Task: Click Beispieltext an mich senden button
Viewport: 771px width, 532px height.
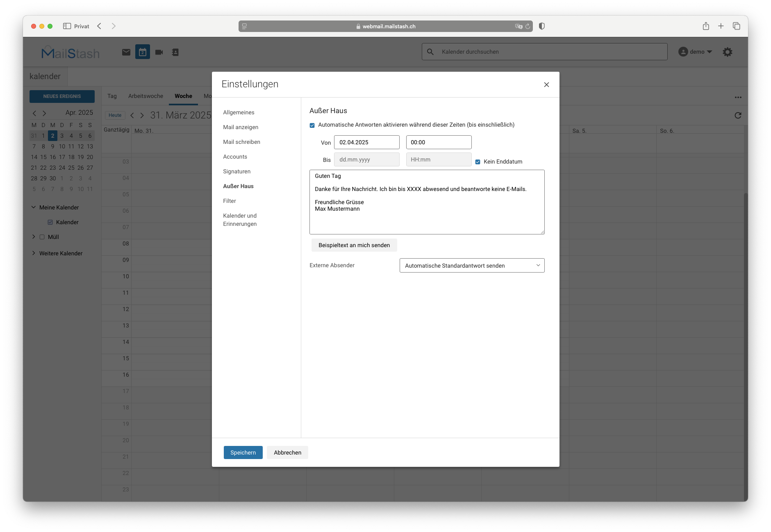Action: (354, 245)
